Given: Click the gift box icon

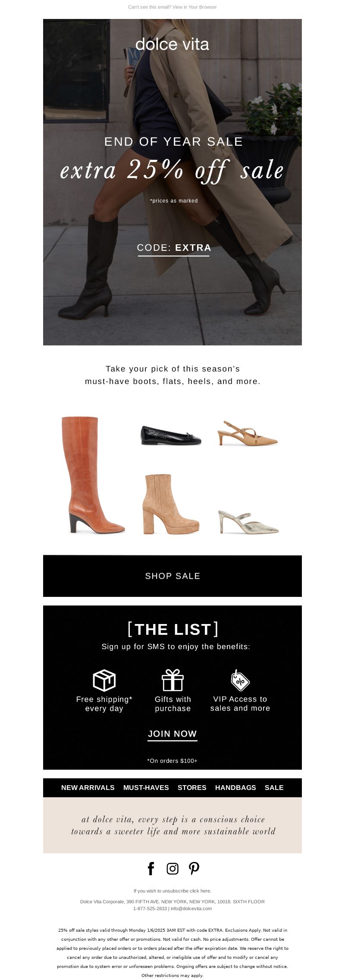Looking at the screenshot, I should tap(172, 680).
